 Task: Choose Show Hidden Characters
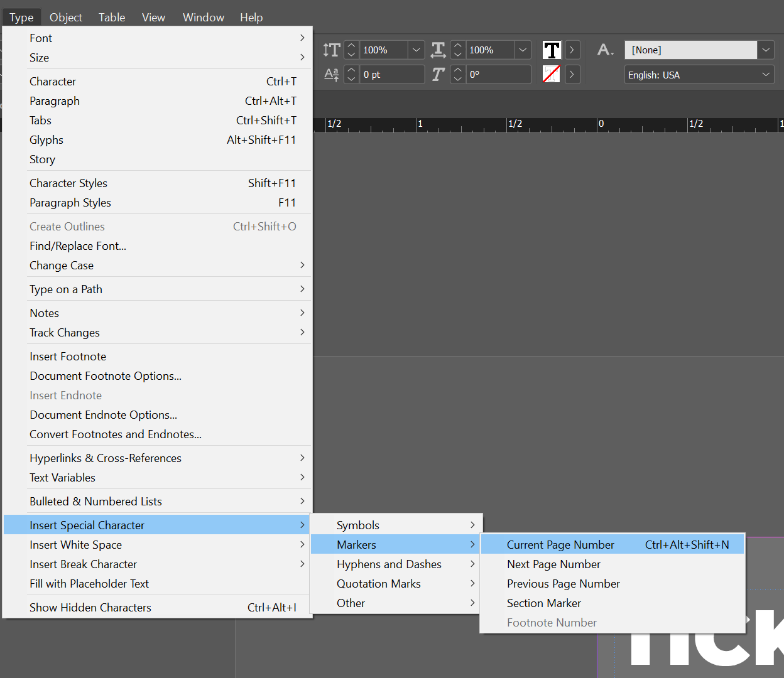[157, 607]
